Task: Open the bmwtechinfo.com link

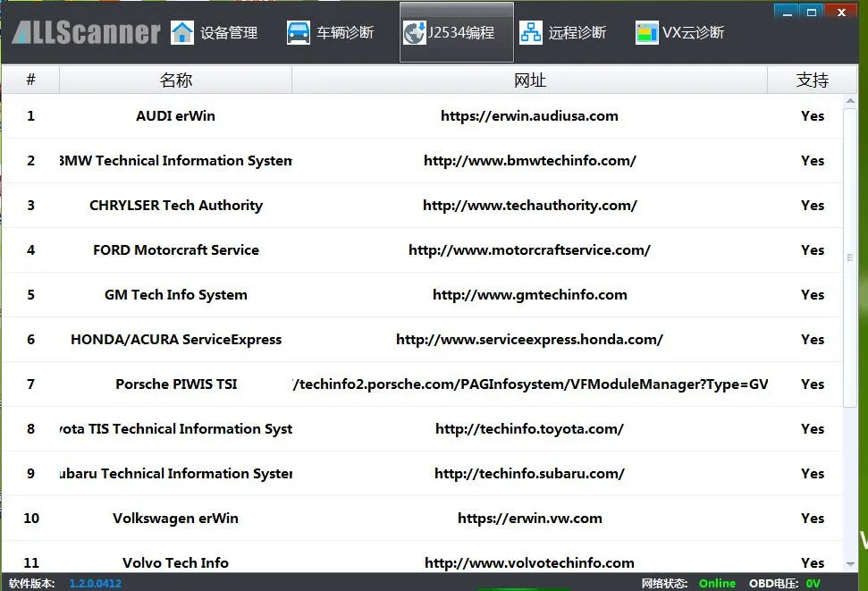Action: point(530,161)
